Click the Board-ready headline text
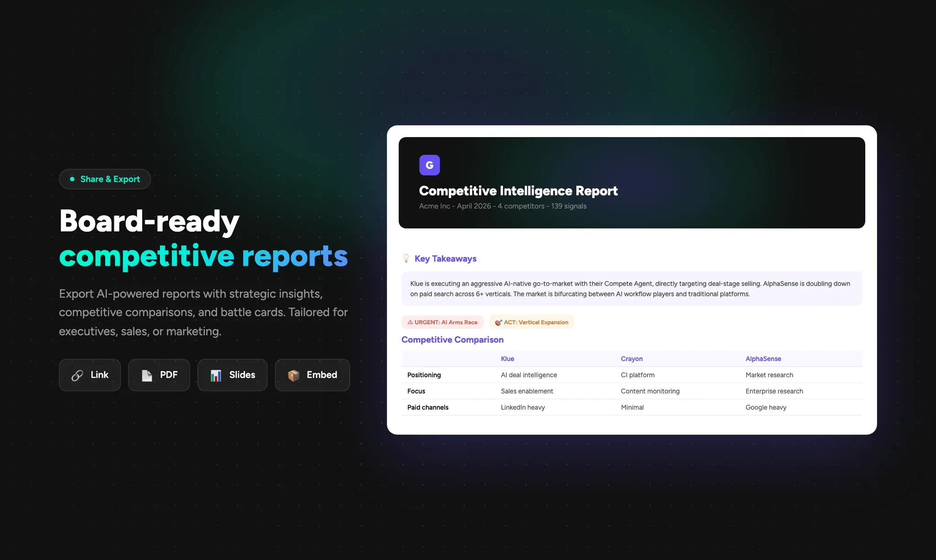The width and height of the screenshot is (936, 560). pyautogui.click(x=149, y=222)
